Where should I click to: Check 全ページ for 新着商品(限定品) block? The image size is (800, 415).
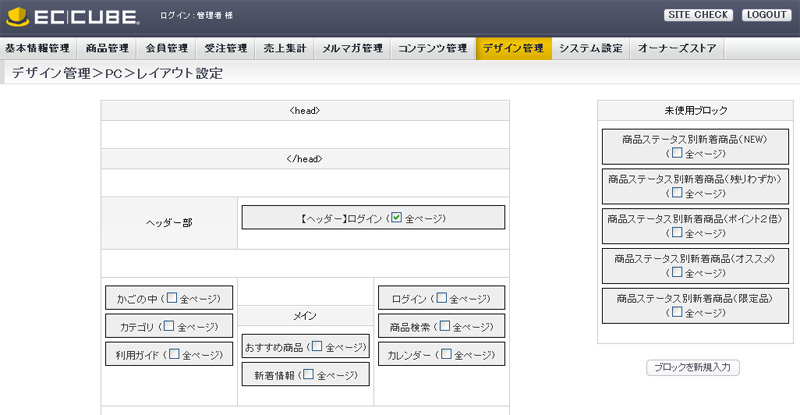point(677,312)
